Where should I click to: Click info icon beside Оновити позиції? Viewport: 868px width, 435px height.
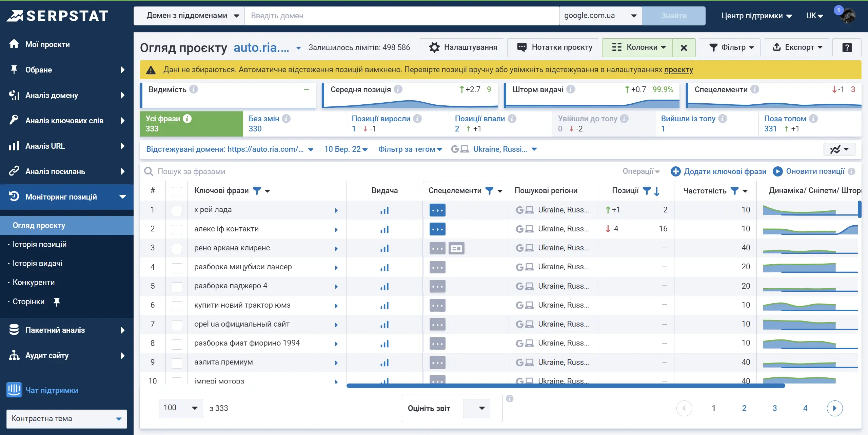click(x=851, y=171)
